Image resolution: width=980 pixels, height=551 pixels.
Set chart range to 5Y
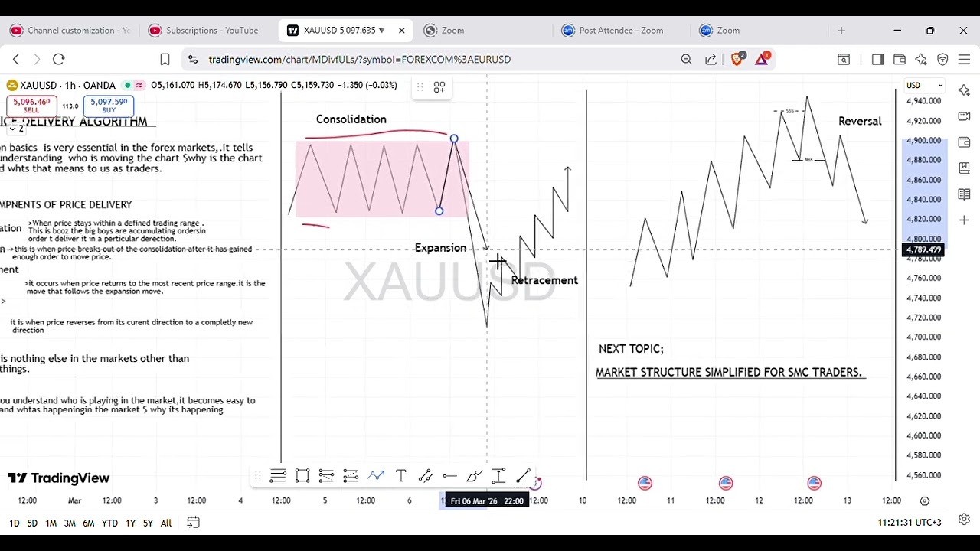[x=148, y=523]
